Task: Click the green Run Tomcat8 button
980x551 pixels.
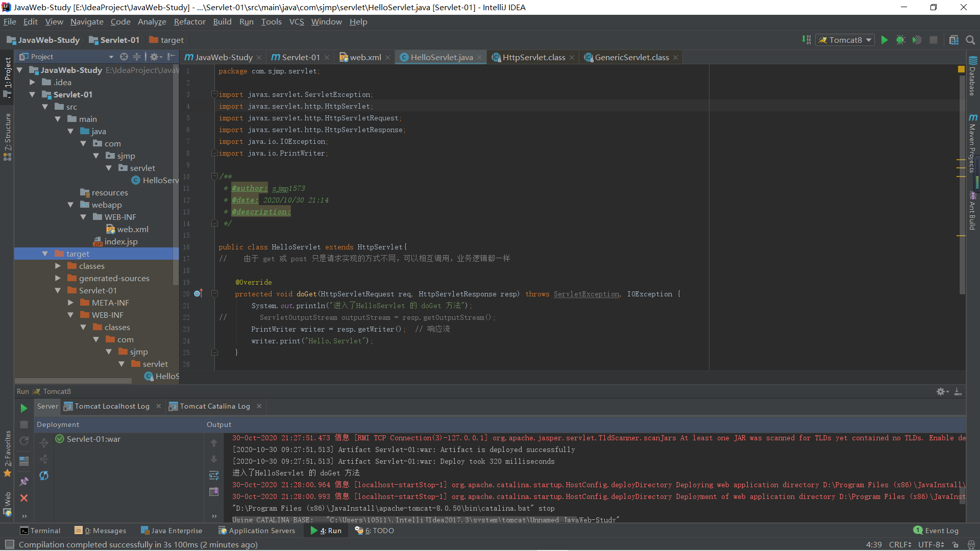Action: [885, 40]
